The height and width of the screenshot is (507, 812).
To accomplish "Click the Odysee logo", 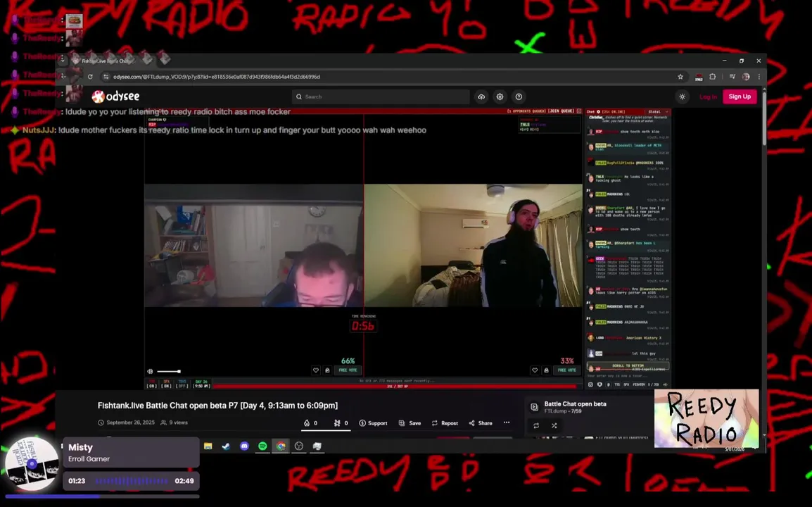I will coord(115,96).
